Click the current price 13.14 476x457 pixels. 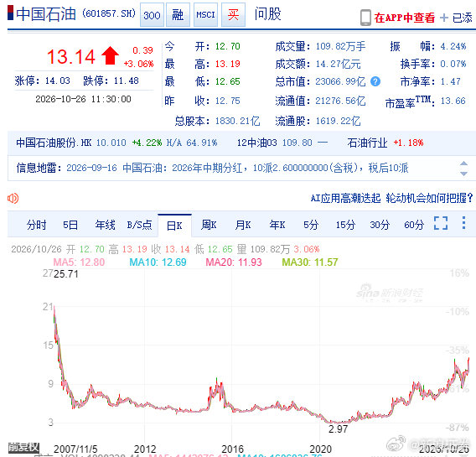point(71,57)
